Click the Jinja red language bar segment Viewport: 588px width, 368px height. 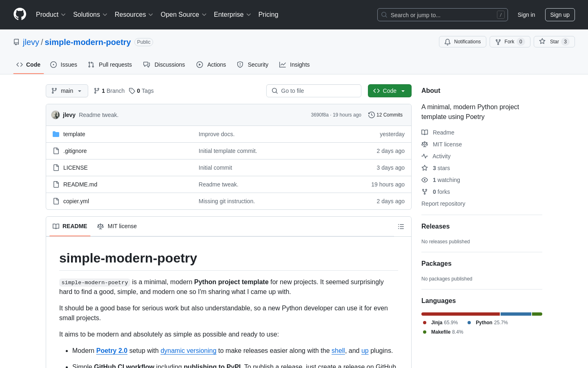click(461, 314)
